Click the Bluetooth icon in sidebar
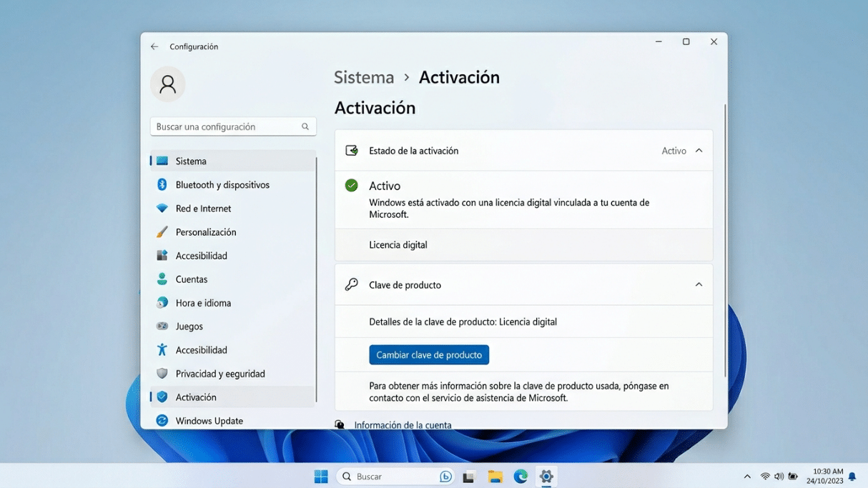This screenshot has width=868, height=488. click(x=162, y=184)
